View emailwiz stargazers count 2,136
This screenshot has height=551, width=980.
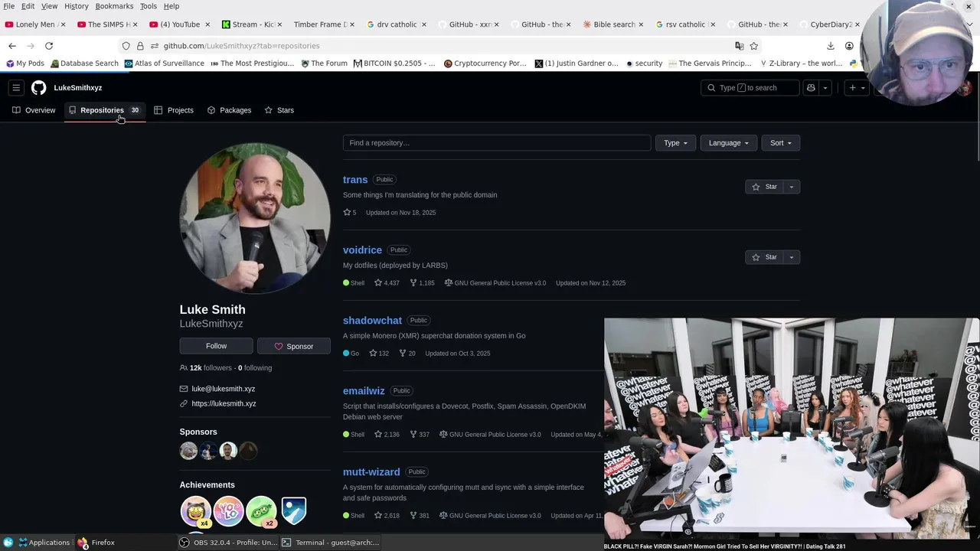(387, 435)
